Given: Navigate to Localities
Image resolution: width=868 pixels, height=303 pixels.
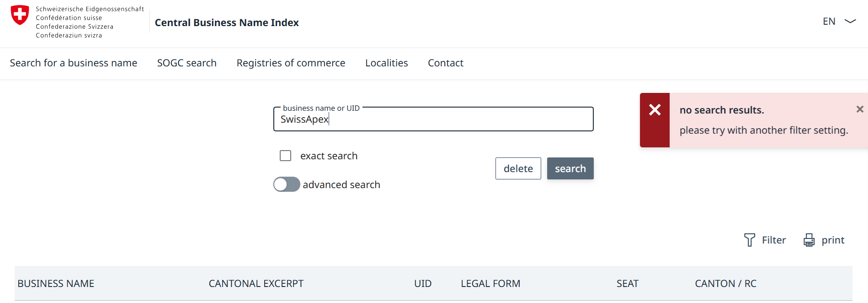Looking at the screenshot, I should (386, 63).
